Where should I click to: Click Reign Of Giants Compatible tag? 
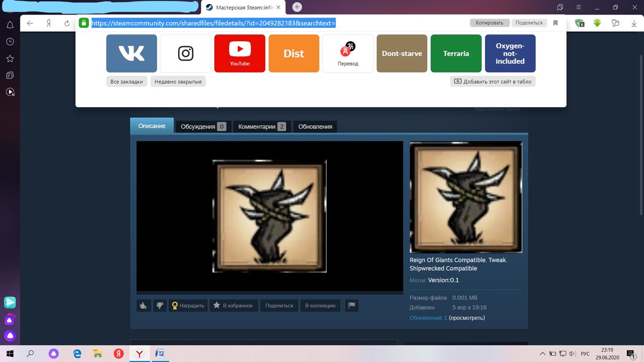(x=448, y=260)
